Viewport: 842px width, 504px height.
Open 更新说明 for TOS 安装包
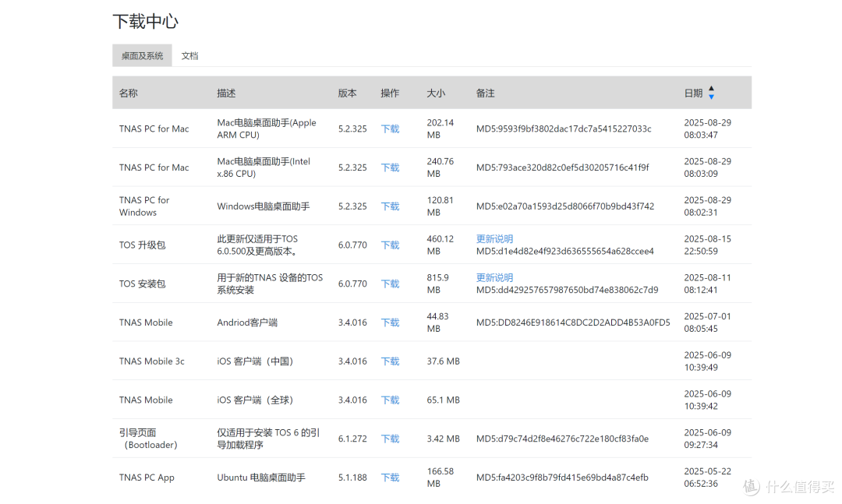pyautogui.click(x=494, y=277)
